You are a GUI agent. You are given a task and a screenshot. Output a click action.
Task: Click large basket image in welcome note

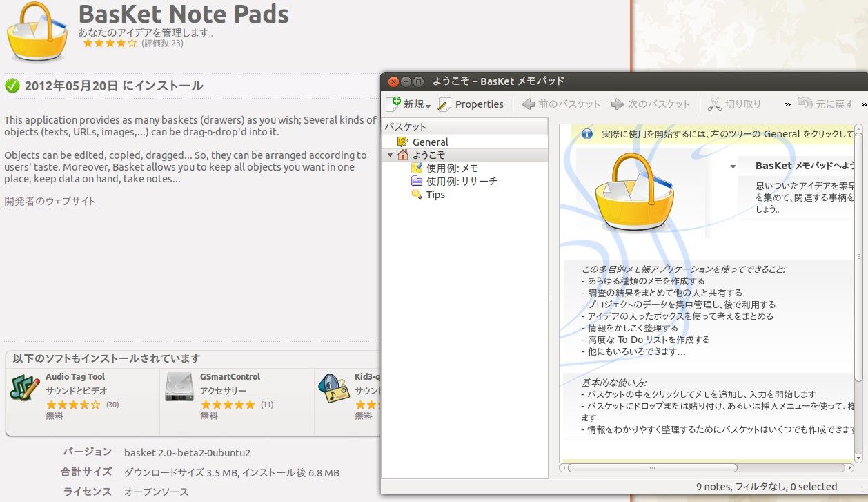point(635,192)
